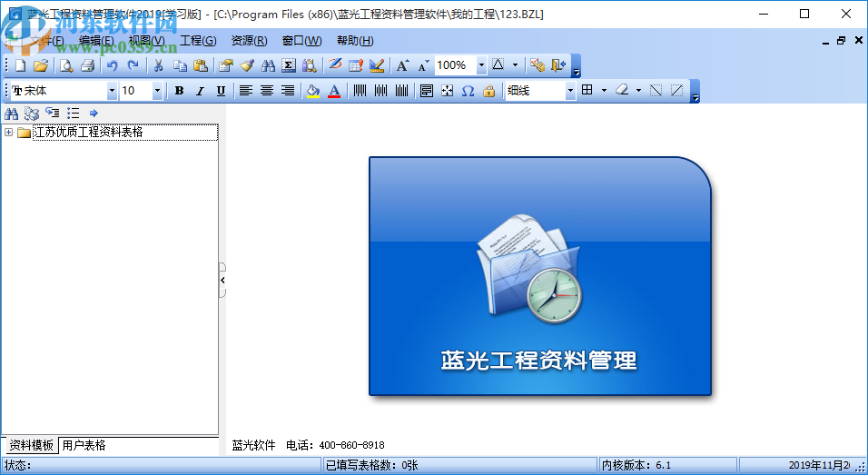Screen dimensions: 868x475
Task: Click the Cut scissors icon
Action: tap(158, 65)
